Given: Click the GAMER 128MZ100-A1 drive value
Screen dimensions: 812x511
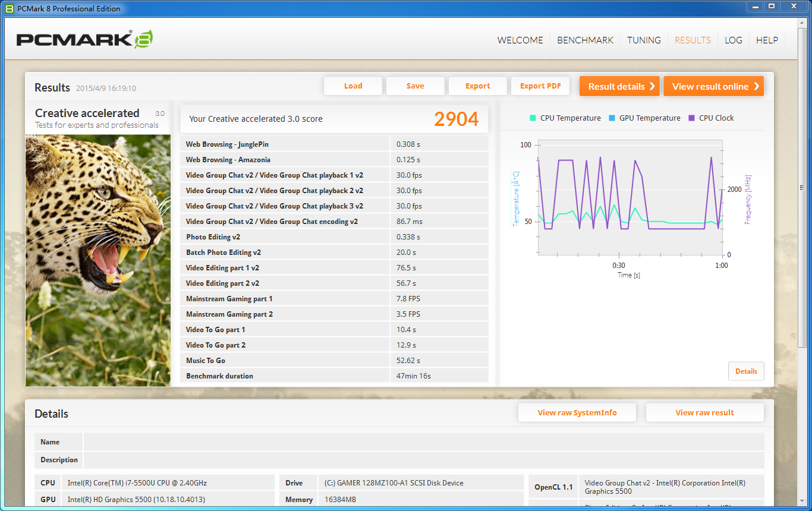Looking at the screenshot, I should [394, 483].
